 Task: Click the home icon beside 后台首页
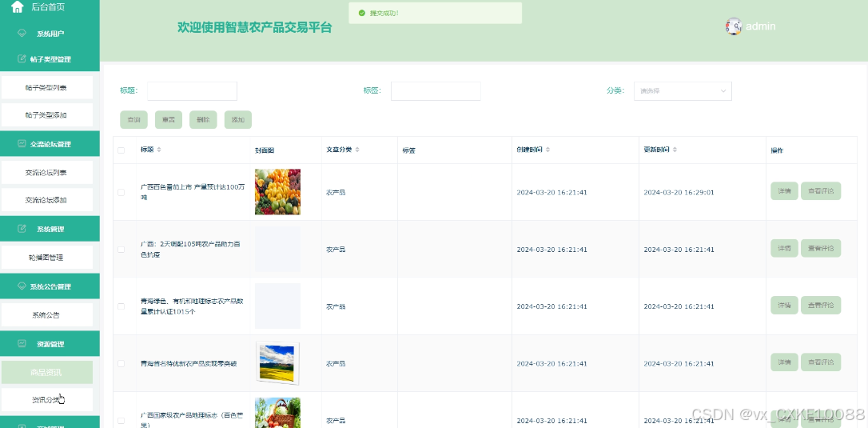18,7
